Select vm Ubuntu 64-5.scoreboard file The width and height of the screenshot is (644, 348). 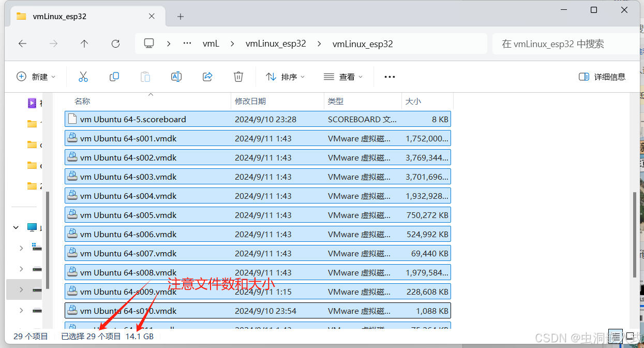pos(258,119)
